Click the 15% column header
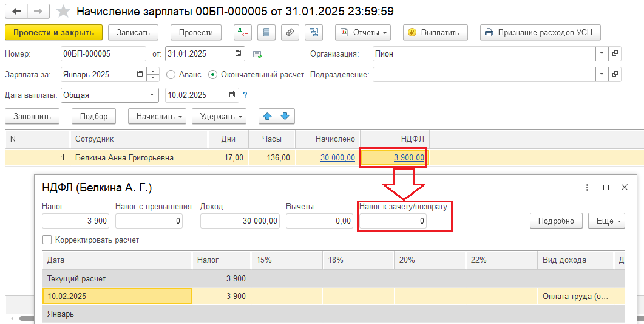Screen dimensions: 644x324 [286, 260]
